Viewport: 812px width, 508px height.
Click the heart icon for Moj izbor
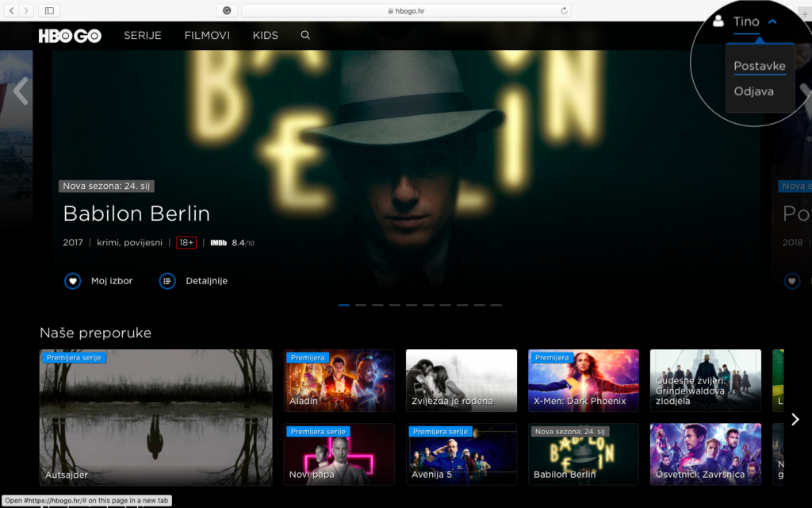click(x=73, y=281)
